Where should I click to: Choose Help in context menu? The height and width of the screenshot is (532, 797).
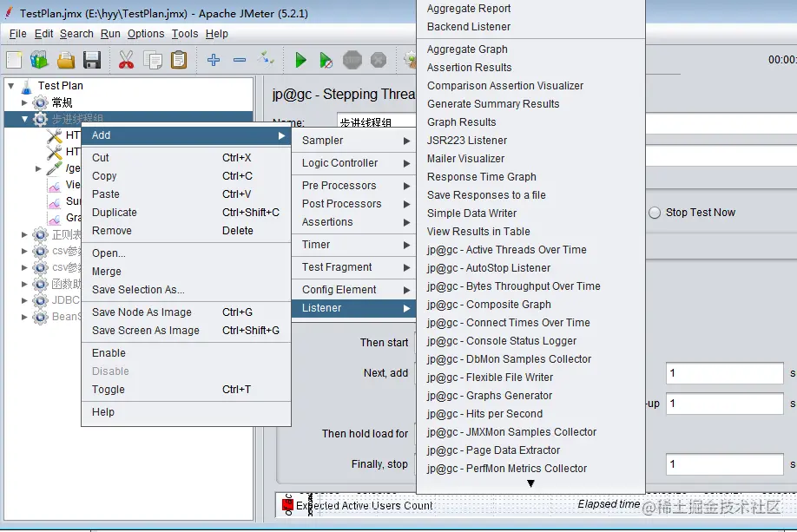[x=186, y=412]
